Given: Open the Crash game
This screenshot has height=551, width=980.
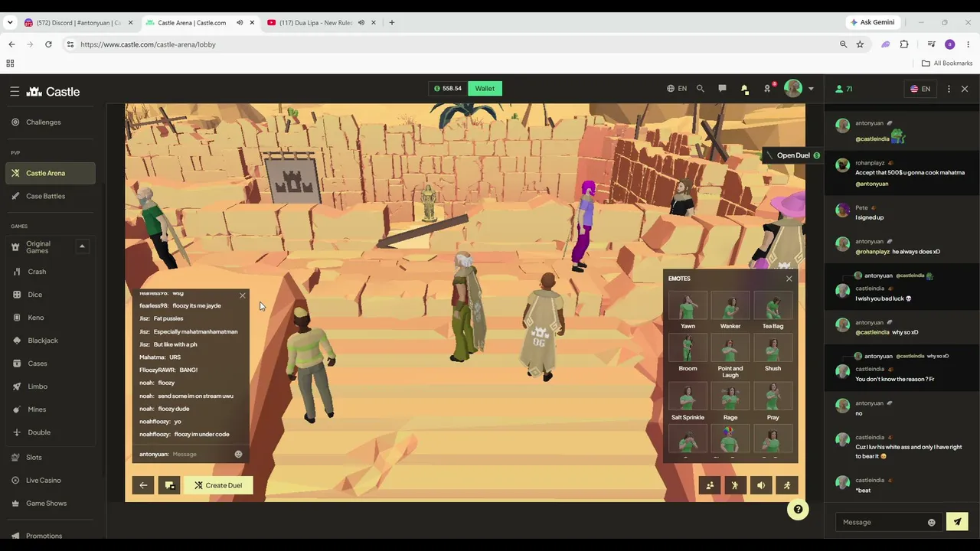Looking at the screenshot, I should coord(51,272).
